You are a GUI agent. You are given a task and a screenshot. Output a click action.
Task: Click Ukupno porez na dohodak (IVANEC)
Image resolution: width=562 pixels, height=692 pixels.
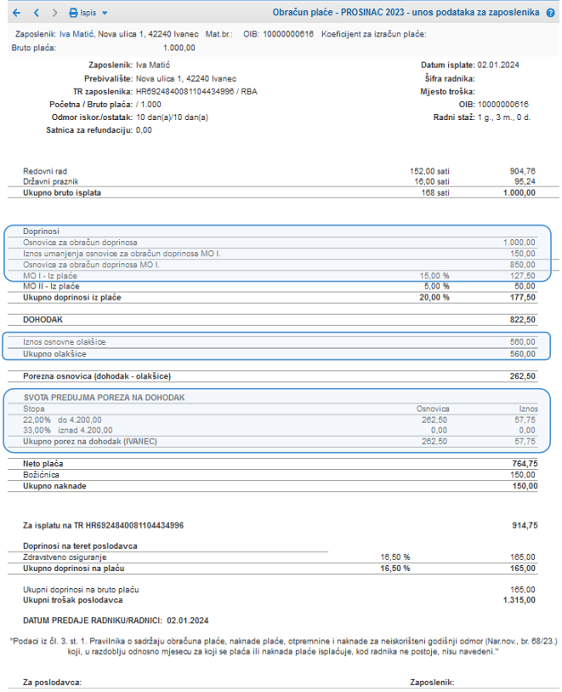click(90, 441)
